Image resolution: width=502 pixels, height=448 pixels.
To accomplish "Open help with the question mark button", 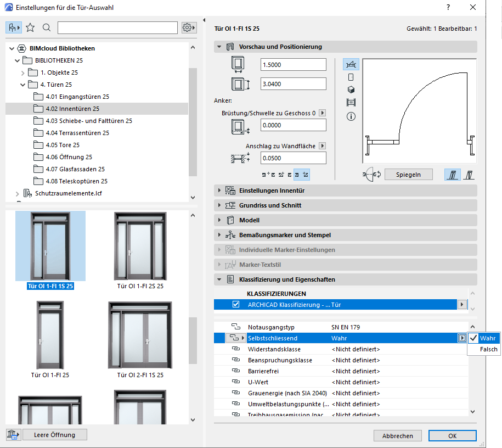I will 448,7.
